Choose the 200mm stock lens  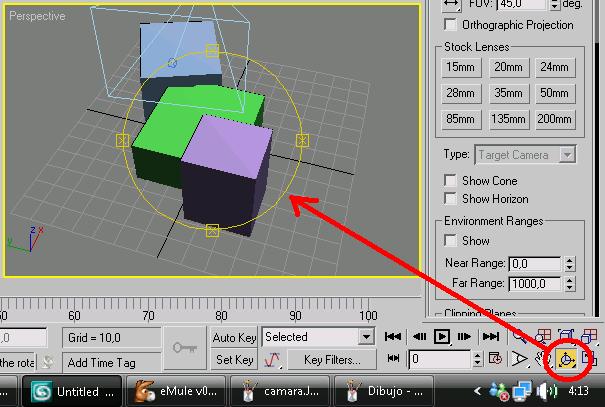point(554,119)
